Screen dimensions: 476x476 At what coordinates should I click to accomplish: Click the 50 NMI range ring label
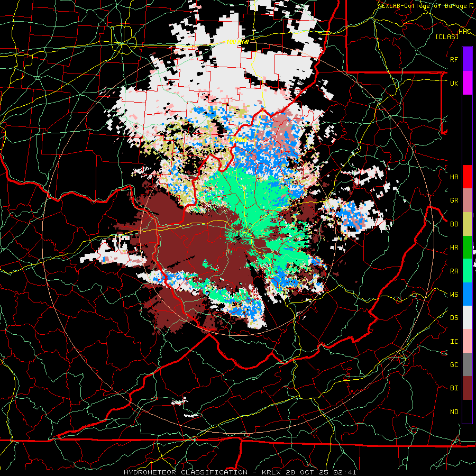pyautogui.click(x=237, y=140)
